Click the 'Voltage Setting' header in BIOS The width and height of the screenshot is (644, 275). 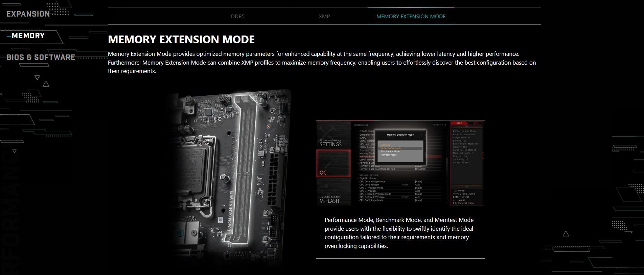[369, 175]
